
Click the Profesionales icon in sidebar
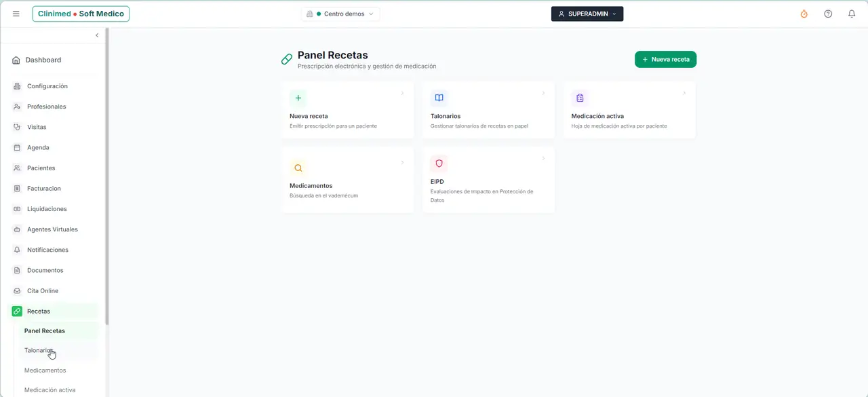click(17, 107)
